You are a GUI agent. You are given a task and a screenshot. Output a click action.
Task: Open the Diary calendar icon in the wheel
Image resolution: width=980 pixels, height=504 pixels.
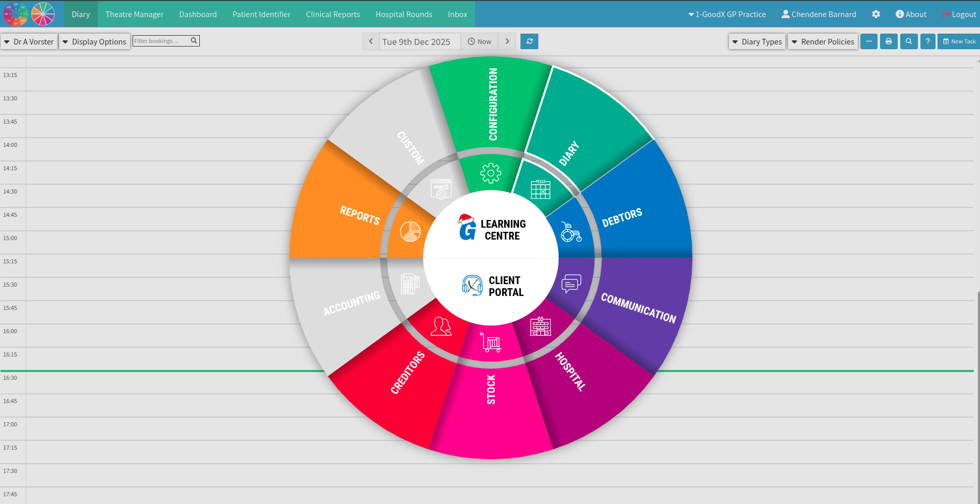pos(540,189)
